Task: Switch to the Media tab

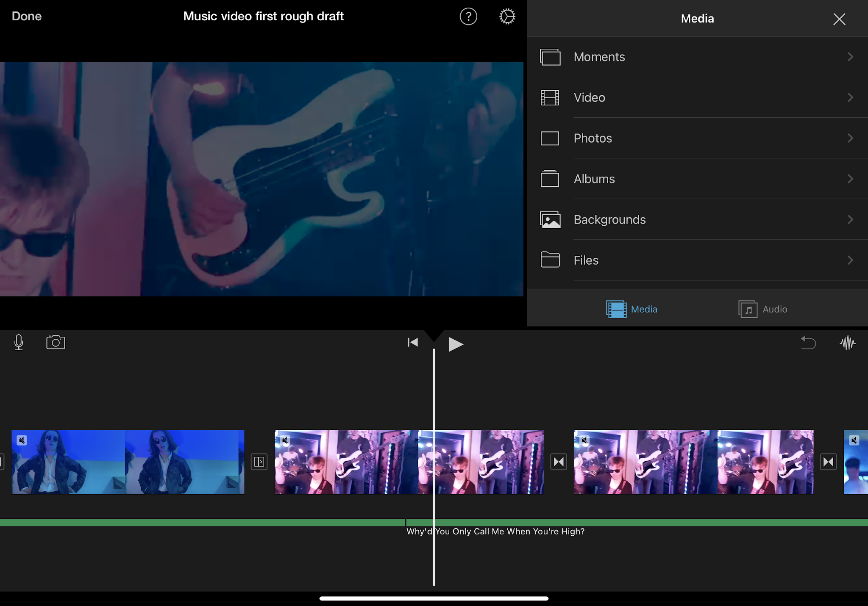Action: 632,309
